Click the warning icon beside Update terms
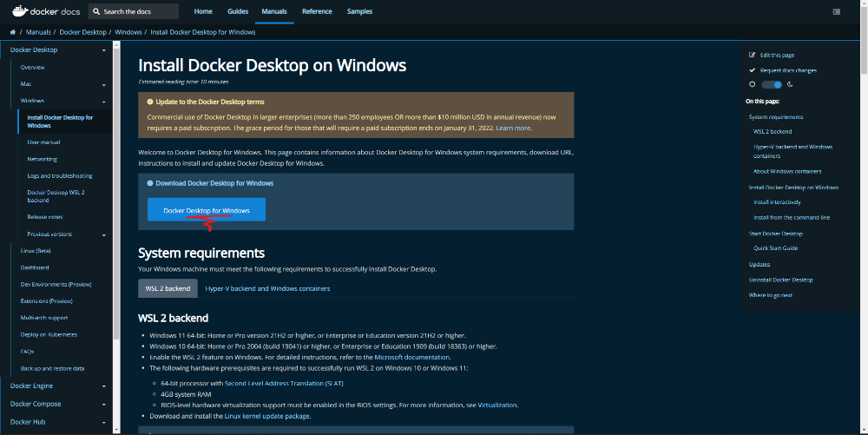868x435 pixels. (x=150, y=102)
